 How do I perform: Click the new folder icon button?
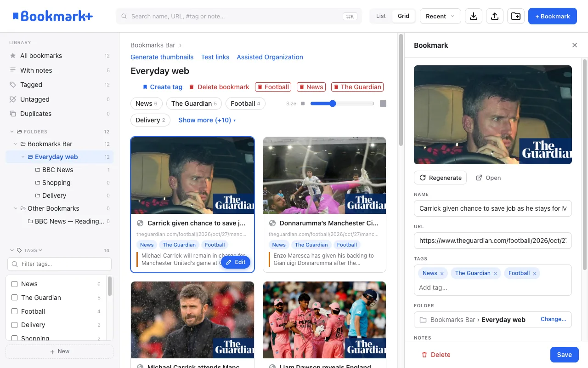(516, 16)
